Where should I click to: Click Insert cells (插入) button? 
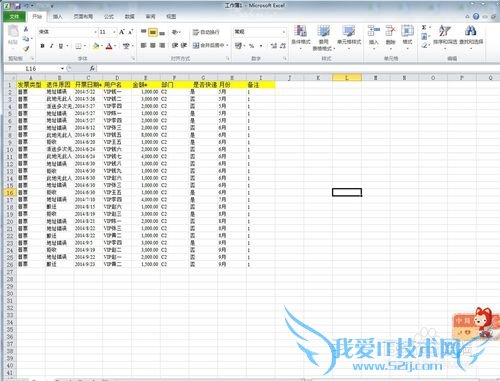(x=374, y=36)
